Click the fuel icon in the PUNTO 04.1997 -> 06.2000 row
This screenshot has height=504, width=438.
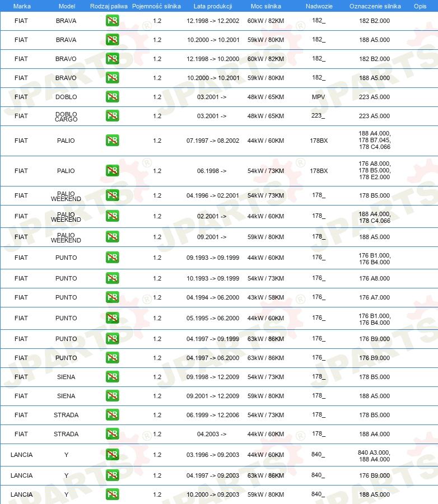coord(112,358)
